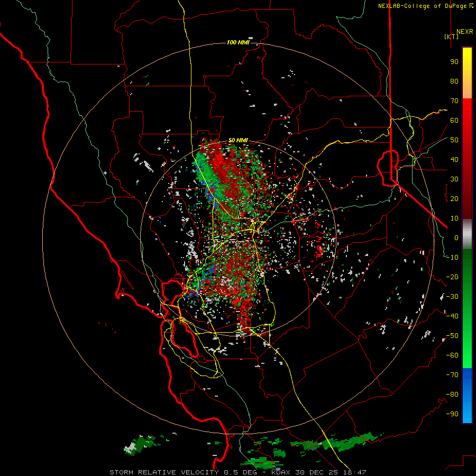
Task: Click the 70 value on velocity scale
Action: click(x=454, y=101)
